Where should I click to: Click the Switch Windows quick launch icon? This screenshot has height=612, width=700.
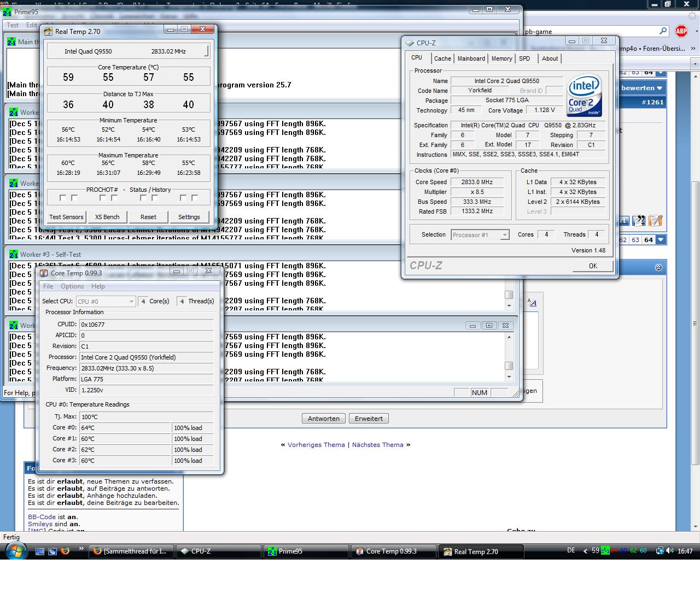(x=52, y=551)
